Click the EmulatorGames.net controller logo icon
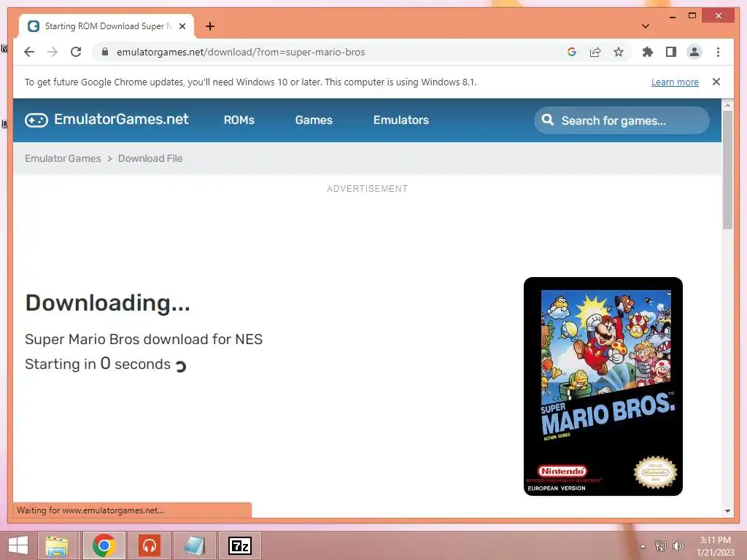 pos(36,120)
